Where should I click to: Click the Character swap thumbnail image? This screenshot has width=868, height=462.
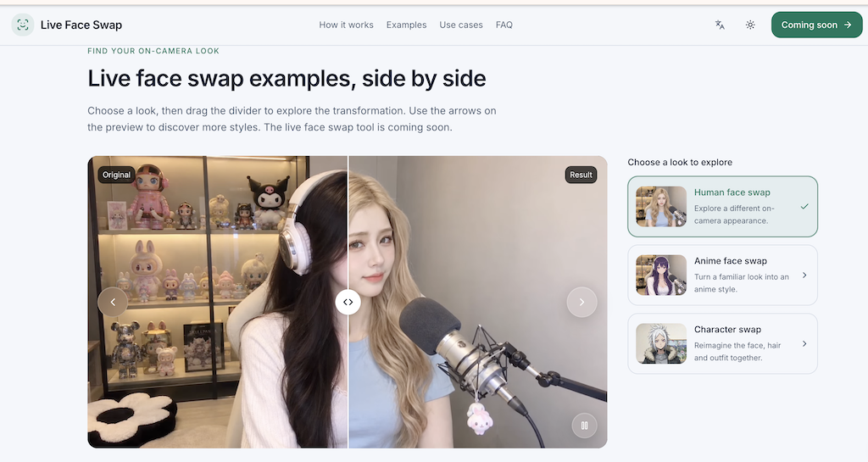coord(661,343)
